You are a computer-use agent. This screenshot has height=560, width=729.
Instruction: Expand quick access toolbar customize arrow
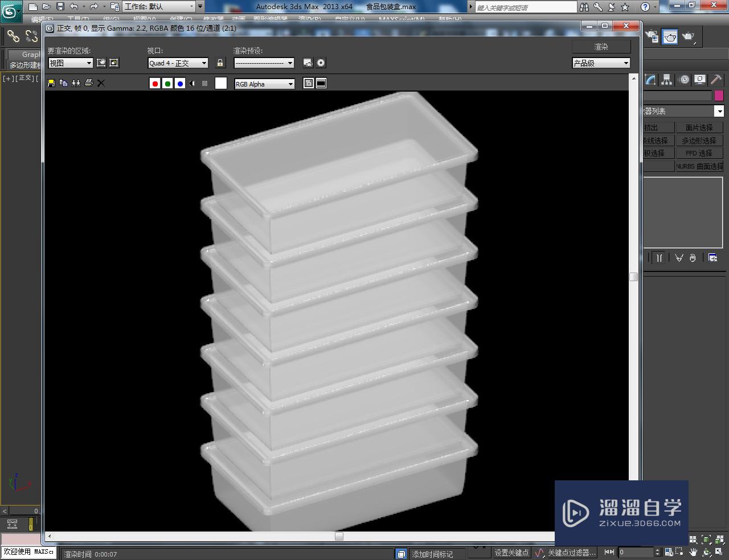[x=200, y=7]
